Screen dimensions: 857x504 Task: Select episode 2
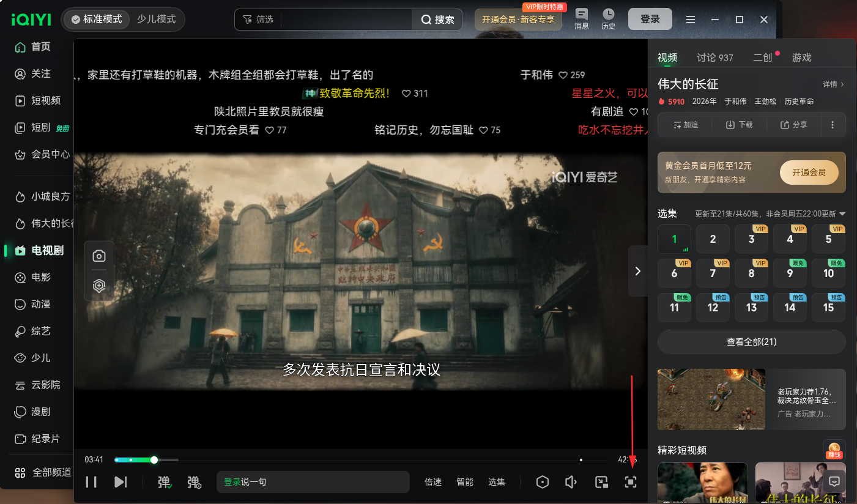[x=713, y=239]
